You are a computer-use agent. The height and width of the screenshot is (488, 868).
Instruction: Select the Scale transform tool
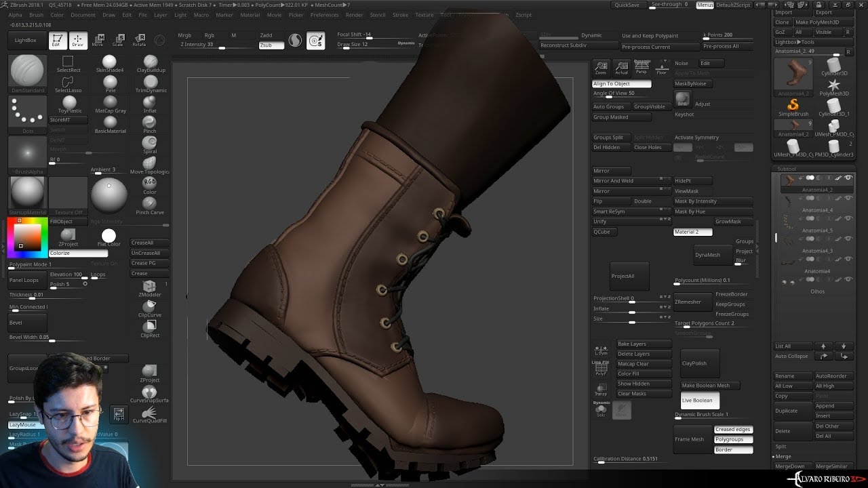click(118, 41)
